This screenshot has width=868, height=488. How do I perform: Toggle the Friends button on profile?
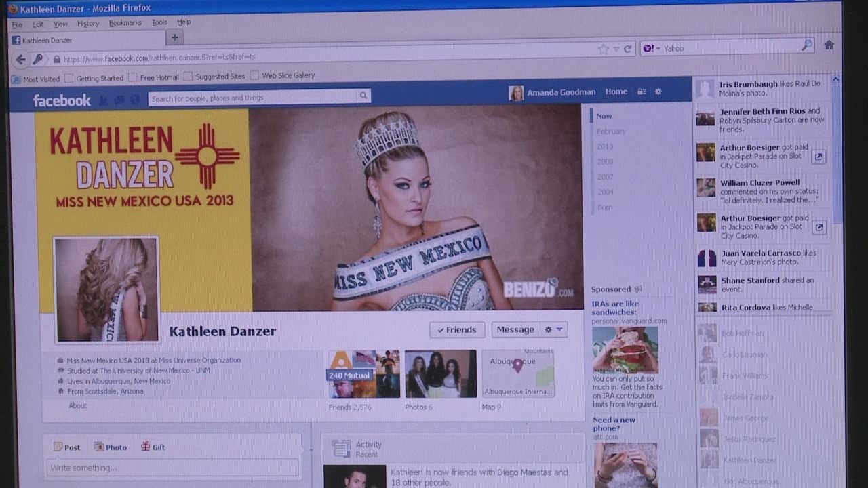tap(457, 330)
